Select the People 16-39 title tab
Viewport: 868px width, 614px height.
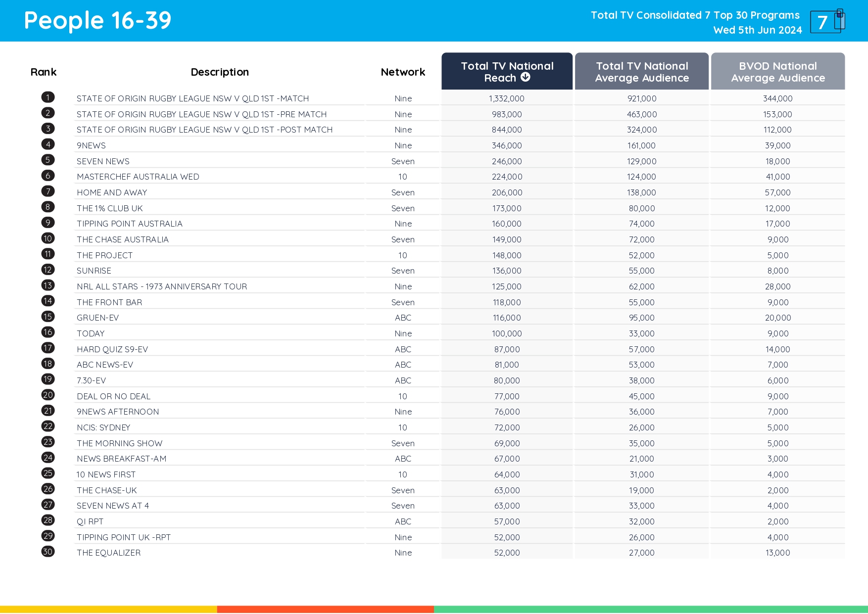pos(97,20)
